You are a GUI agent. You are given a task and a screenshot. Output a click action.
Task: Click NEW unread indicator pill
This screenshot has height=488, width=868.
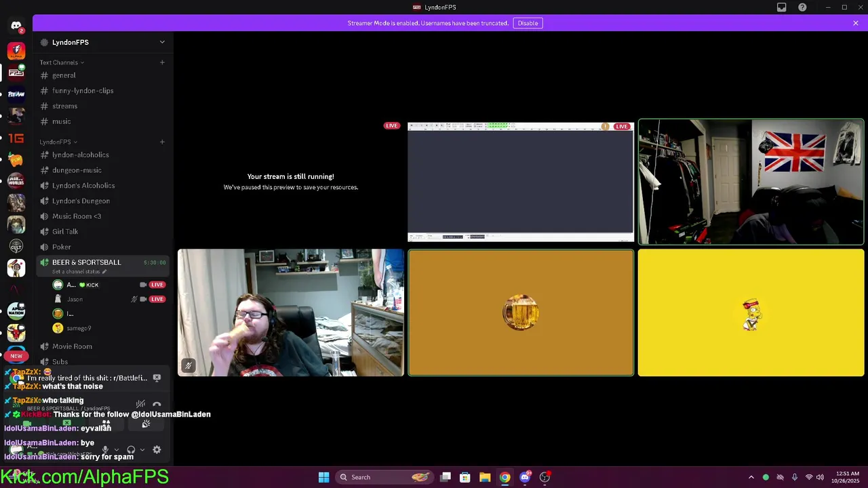(16, 356)
